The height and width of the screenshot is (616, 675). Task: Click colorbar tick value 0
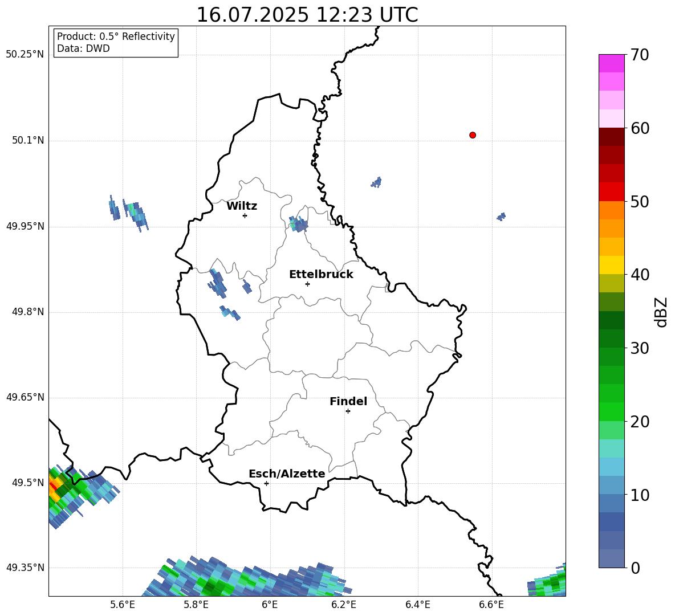pos(635,568)
